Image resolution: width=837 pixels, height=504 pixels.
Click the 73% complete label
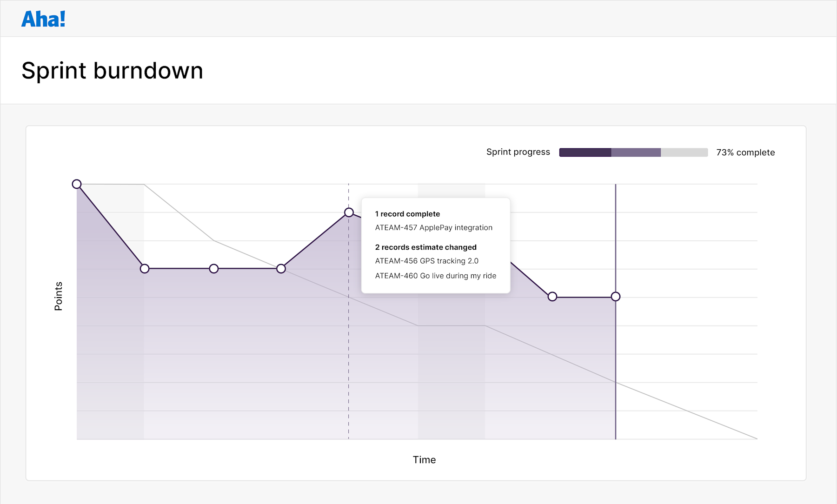(x=745, y=152)
